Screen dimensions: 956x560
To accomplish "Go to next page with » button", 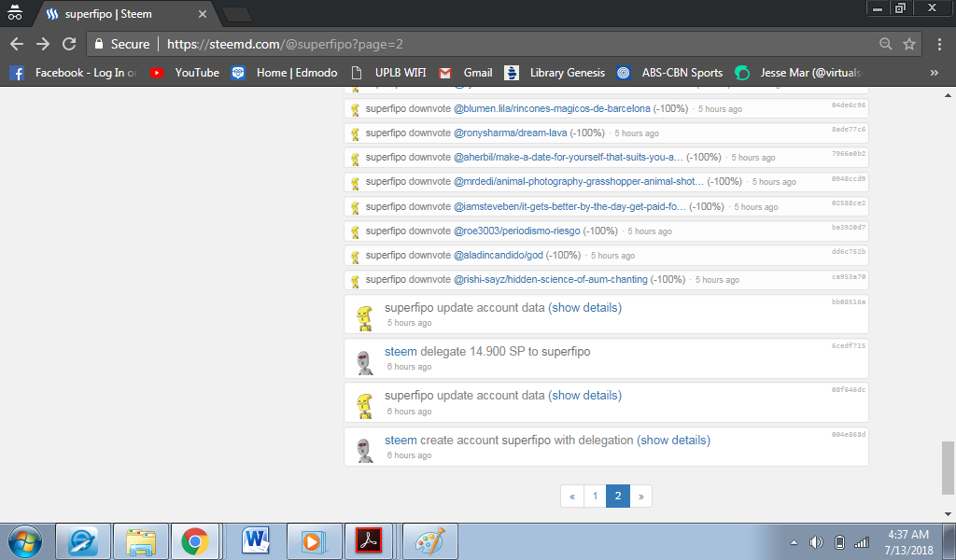I will point(640,496).
